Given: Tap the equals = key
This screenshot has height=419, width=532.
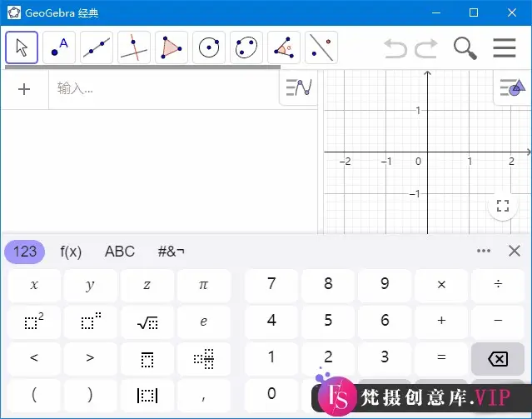Looking at the screenshot, I should (x=441, y=358).
